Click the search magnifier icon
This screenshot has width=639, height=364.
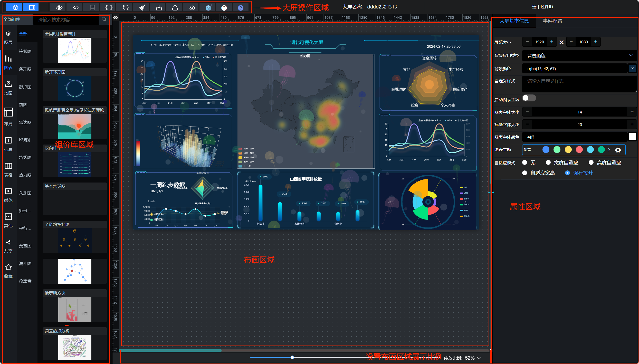pyautogui.click(x=104, y=19)
